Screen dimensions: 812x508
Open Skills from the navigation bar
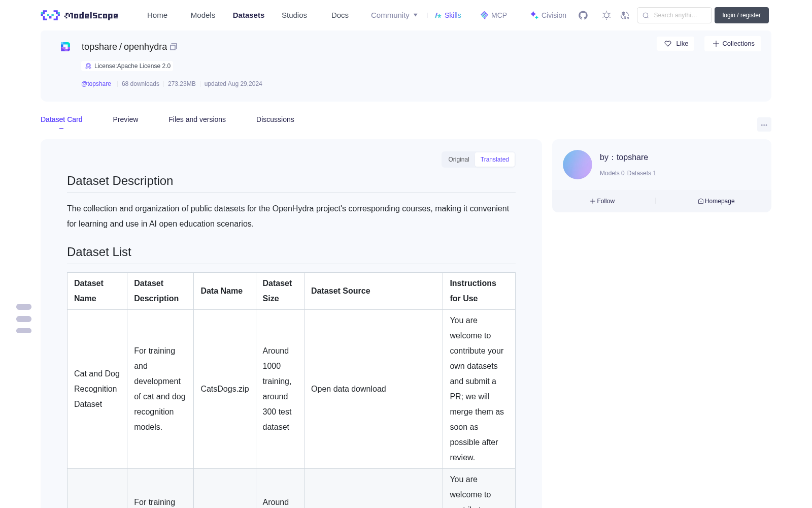[448, 15]
